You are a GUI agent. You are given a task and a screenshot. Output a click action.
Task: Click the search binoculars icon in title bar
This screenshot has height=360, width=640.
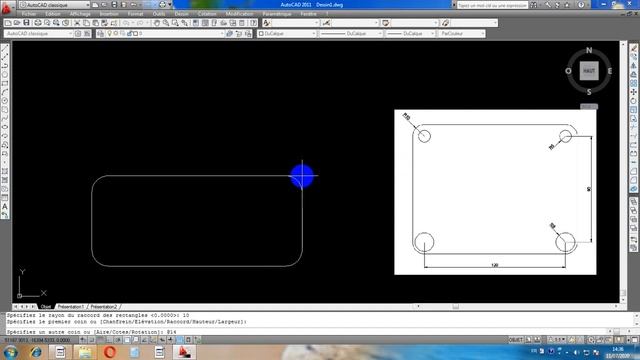pyautogui.click(x=534, y=5)
